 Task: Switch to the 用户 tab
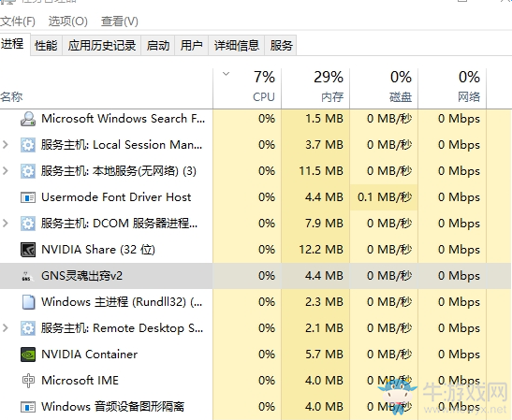[191, 45]
